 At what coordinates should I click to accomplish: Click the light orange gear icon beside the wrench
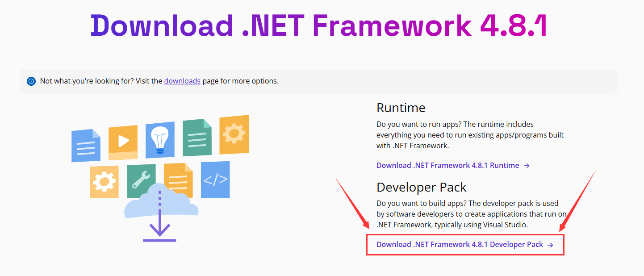click(x=104, y=182)
